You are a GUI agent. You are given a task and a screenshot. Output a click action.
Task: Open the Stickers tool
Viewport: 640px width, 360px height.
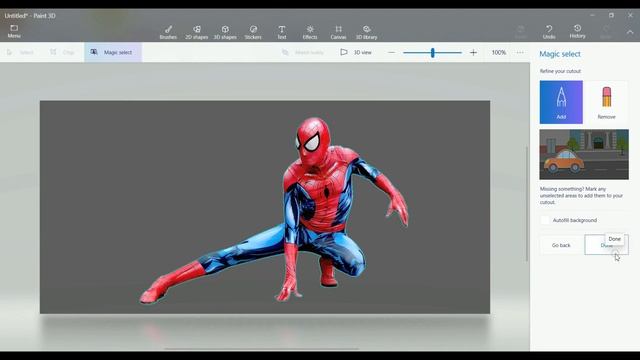[253, 32]
